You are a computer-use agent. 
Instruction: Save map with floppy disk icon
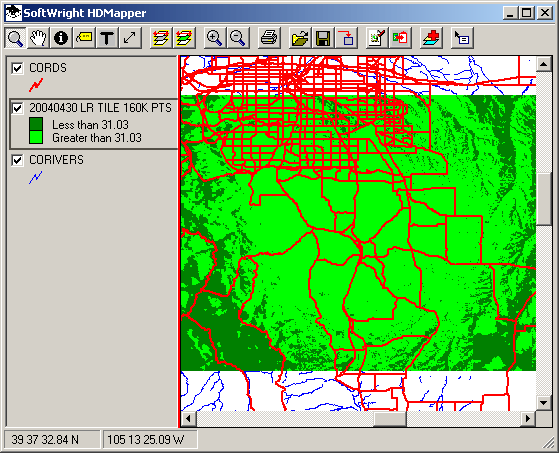pos(323,38)
